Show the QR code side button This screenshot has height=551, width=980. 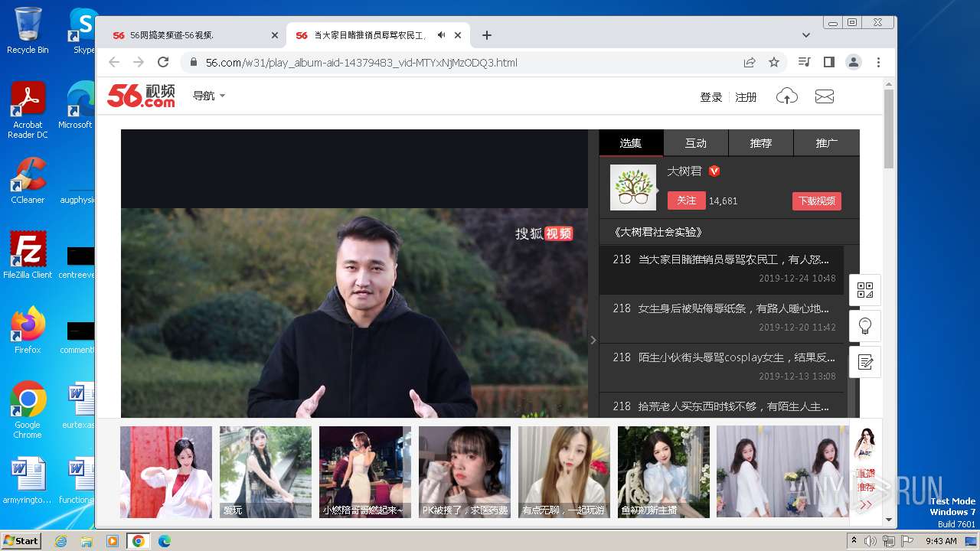(865, 290)
